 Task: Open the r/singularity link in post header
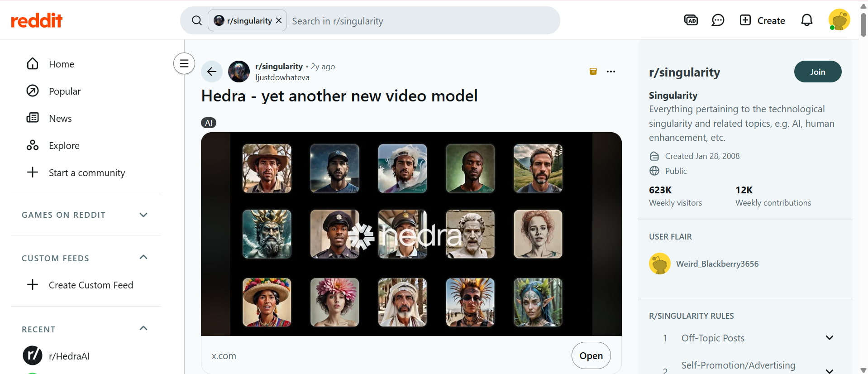pyautogui.click(x=279, y=67)
